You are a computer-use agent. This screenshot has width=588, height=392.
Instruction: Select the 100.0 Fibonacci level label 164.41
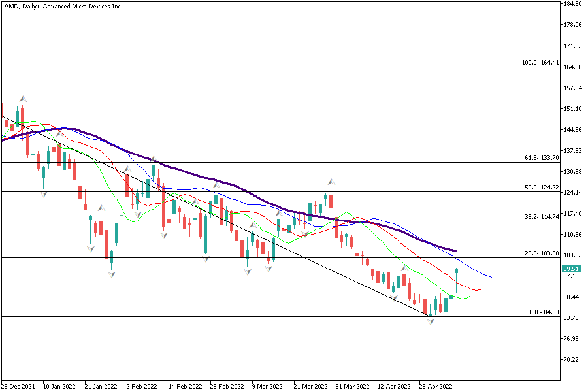[x=540, y=63]
